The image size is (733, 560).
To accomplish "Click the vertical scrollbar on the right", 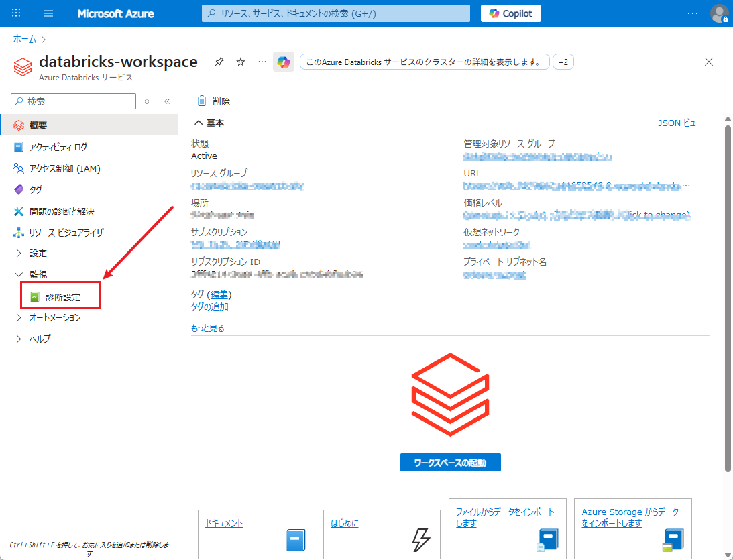I will [728, 295].
